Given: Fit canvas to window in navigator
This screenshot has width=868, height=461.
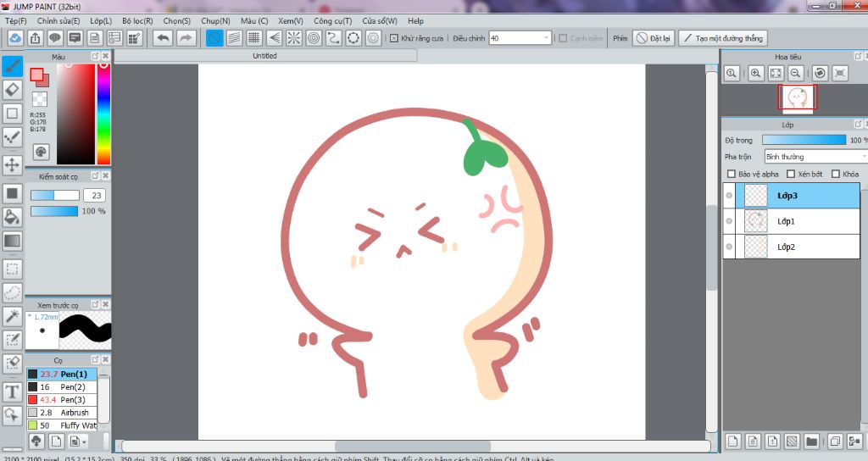Looking at the screenshot, I should point(776,73).
